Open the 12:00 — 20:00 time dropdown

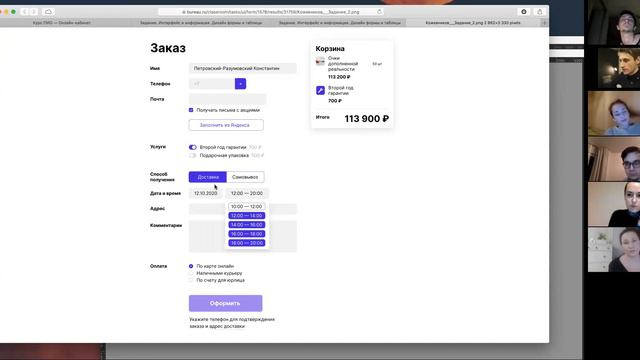(247, 193)
